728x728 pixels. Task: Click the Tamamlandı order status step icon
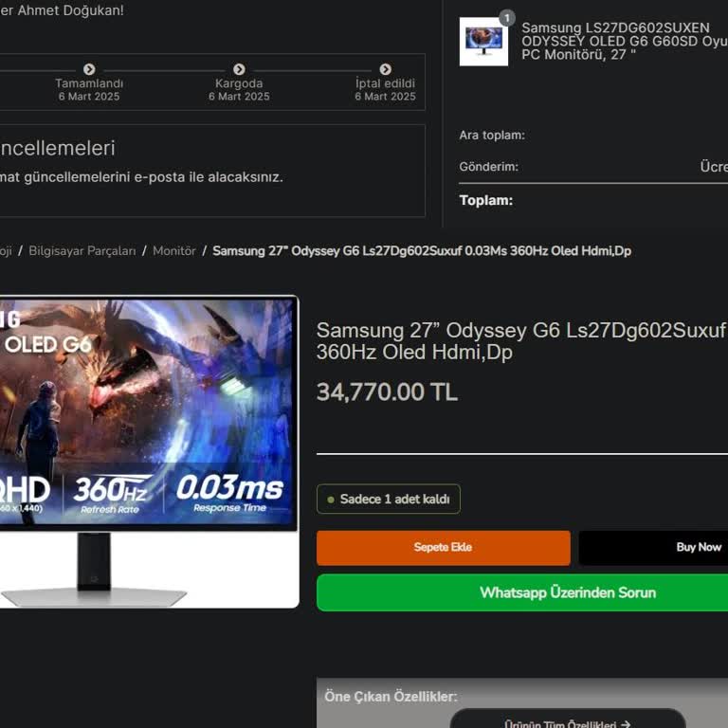tap(89, 69)
